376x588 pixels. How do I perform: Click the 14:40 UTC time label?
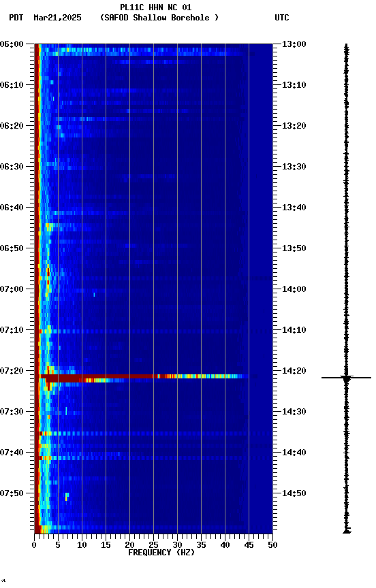294,453
